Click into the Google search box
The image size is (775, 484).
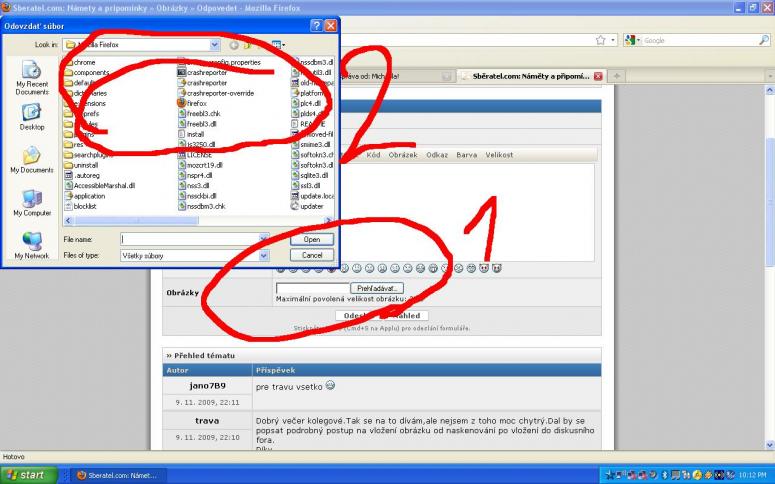699,41
